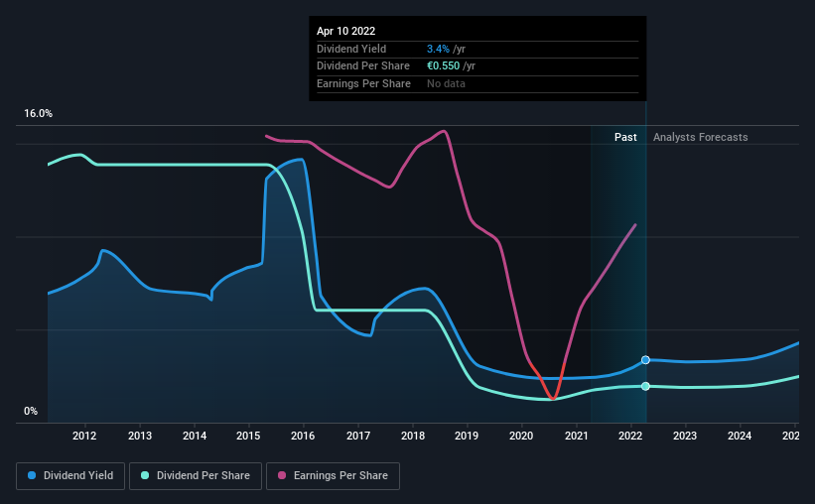The width and height of the screenshot is (815, 504).
Task: Click the 2014 x-axis year label
Action: click(195, 436)
